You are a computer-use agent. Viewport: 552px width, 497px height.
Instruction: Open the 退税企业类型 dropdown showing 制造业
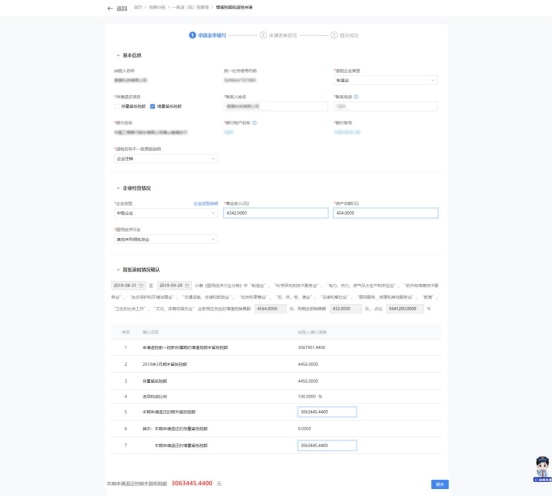385,80
